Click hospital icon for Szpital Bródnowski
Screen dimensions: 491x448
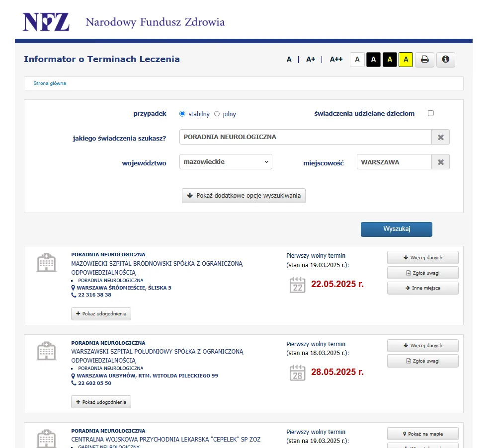[x=47, y=263]
